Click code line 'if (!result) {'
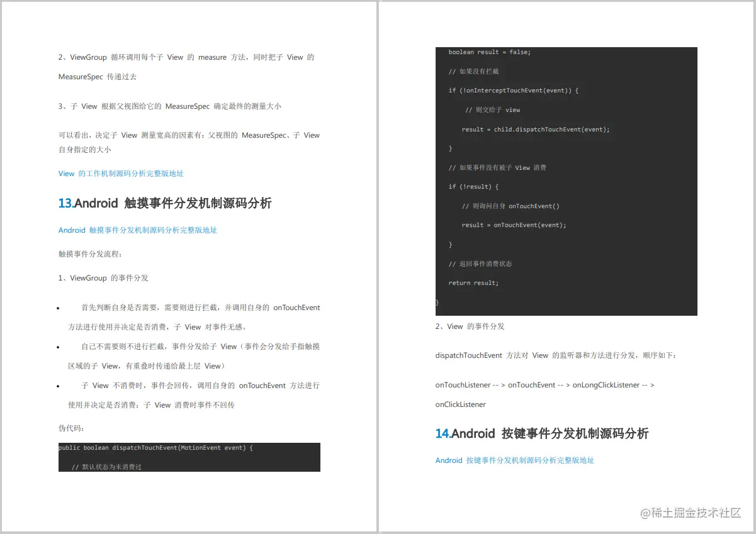The image size is (756, 534). coord(473,187)
